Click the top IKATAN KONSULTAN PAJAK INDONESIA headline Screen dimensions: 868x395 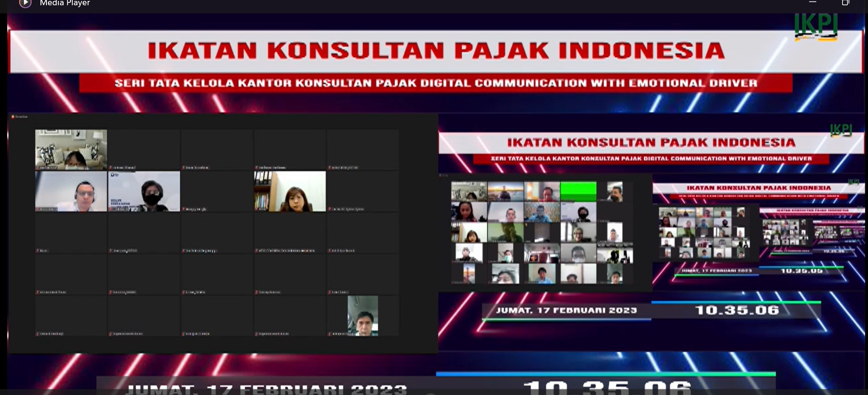(x=436, y=51)
